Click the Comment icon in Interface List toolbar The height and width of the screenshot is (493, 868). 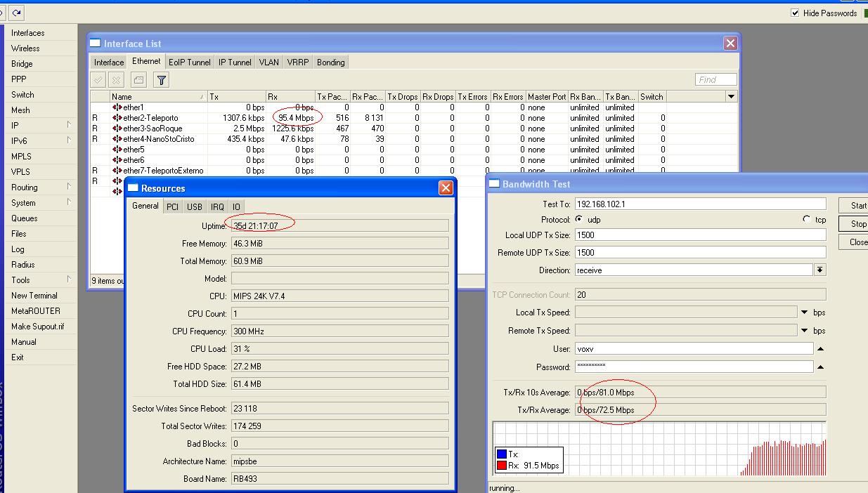[x=138, y=80]
